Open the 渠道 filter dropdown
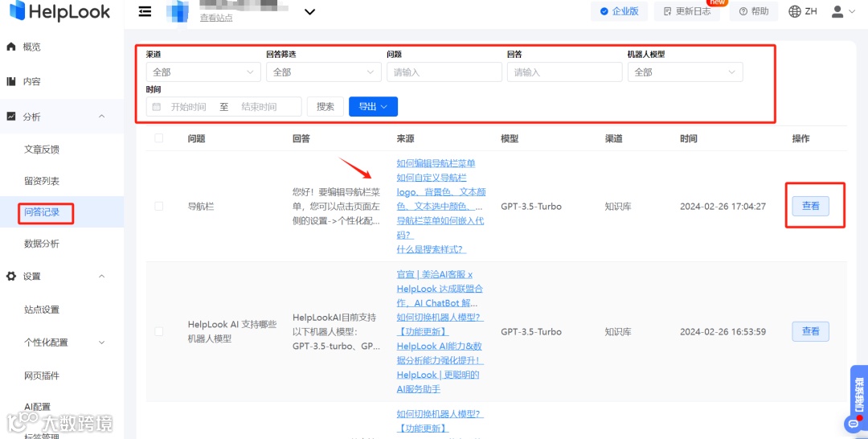The height and width of the screenshot is (439, 868). (203, 72)
